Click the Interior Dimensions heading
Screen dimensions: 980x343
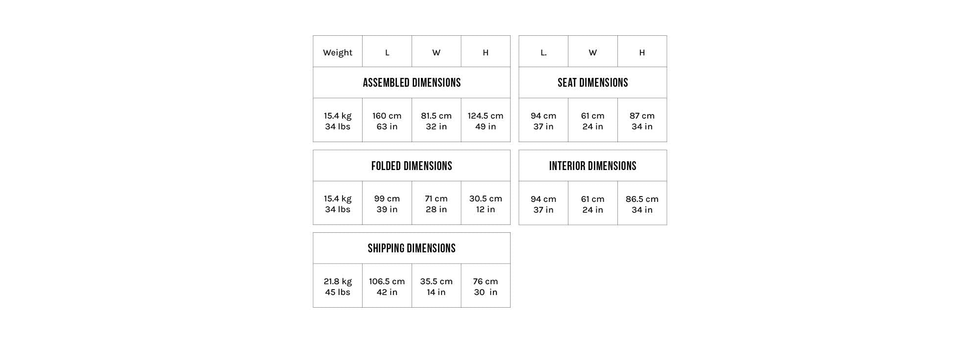tap(592, 166)
